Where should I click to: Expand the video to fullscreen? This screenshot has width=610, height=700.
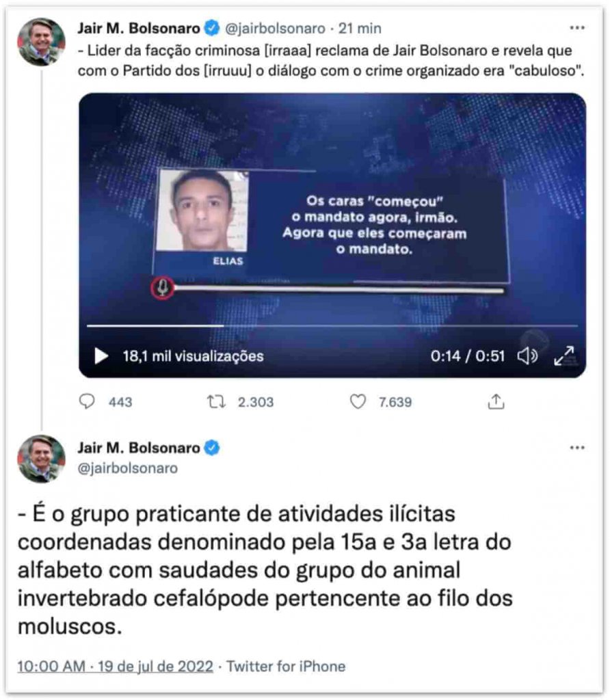564,355
